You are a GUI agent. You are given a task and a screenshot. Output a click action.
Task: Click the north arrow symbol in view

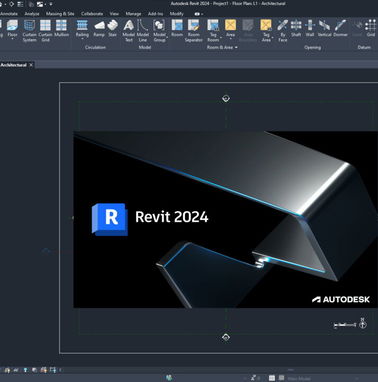[363, 323]
